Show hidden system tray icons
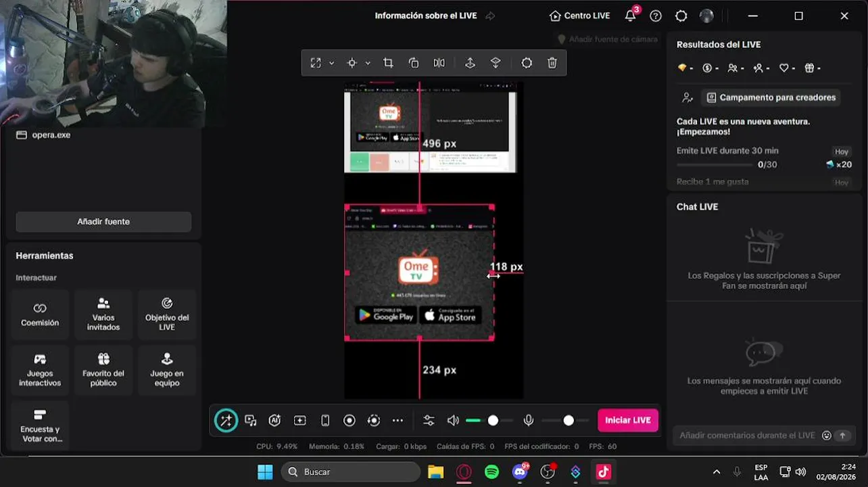 click(x=717, y=471)
